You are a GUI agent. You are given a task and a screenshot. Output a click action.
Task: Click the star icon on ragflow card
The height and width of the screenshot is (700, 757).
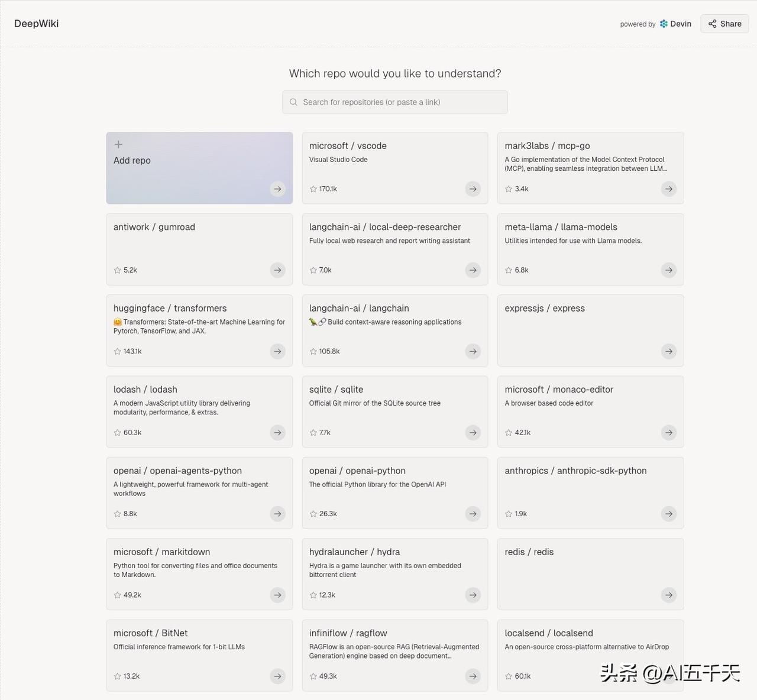(x=313, y=676)
